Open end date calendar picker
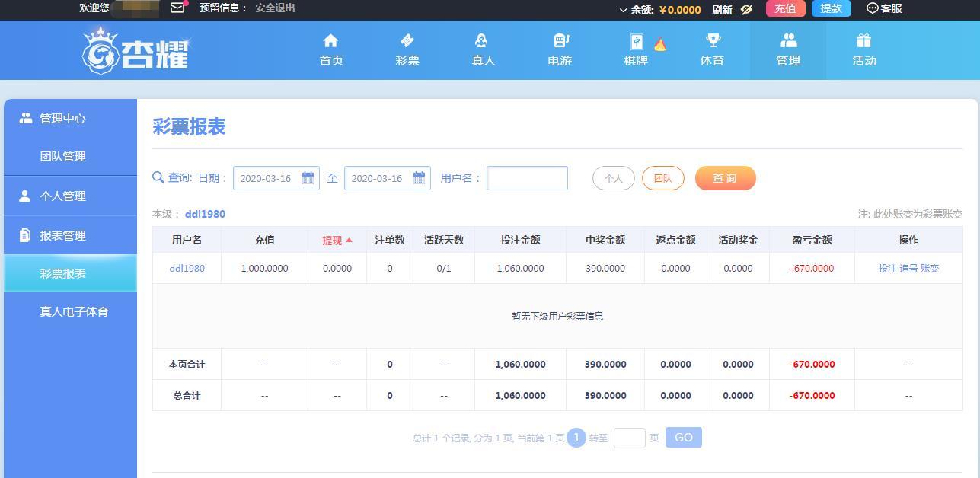This screenshot has width=980, height=478. [x=419, y=177]
